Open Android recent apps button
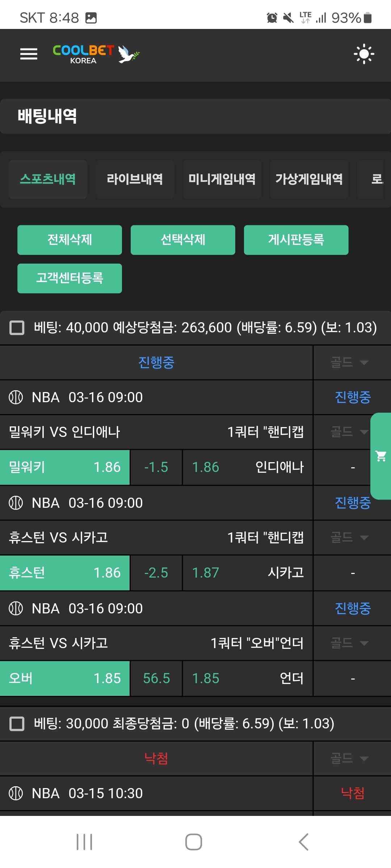391x868 pixels. pos(84,842)
